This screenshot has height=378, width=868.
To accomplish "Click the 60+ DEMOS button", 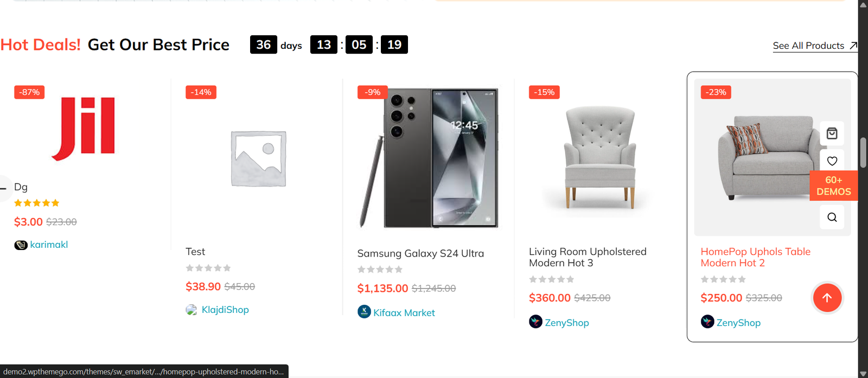I will (x=833, y=185).
